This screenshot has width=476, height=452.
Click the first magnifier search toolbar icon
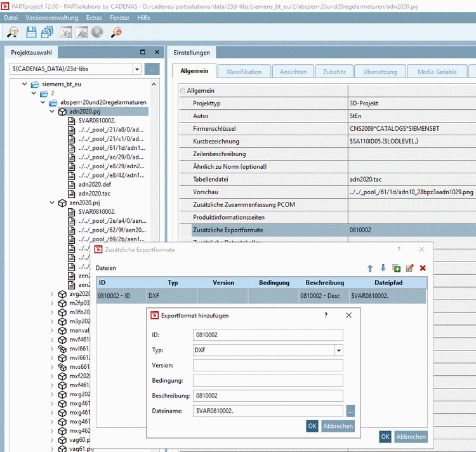[13, 32]
